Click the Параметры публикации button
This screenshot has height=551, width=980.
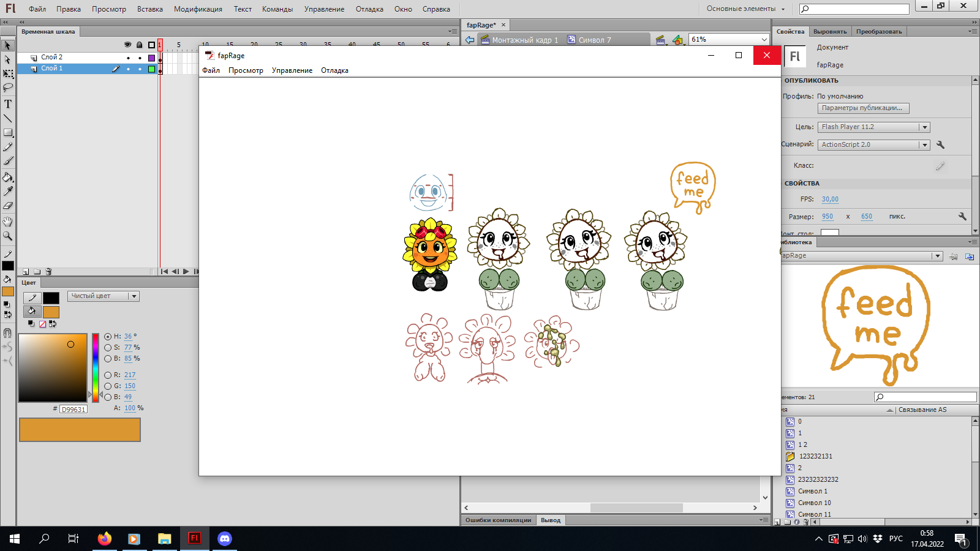pyautogui.click(x=864, y=108)
